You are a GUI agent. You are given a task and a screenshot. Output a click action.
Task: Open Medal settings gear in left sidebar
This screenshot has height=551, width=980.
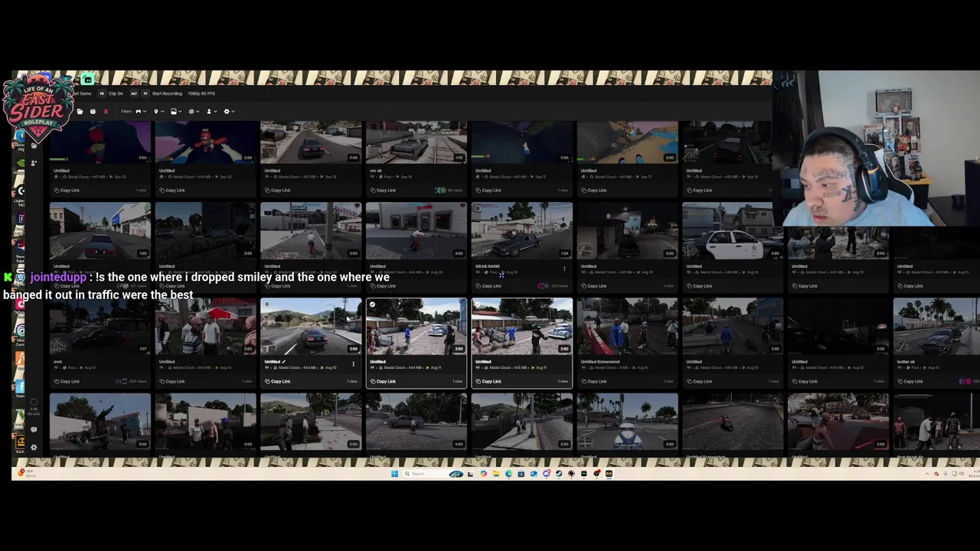click(x=34, y=448)
